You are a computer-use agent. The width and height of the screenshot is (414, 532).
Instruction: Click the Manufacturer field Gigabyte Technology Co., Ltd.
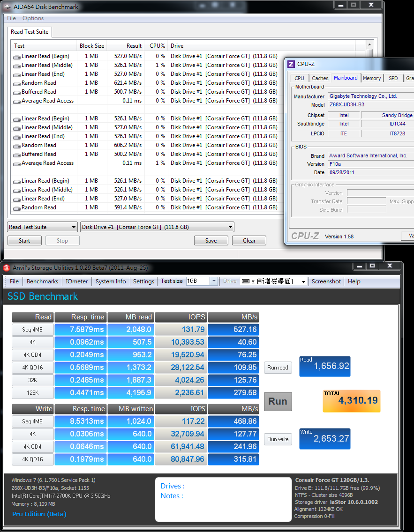point(371,96)
